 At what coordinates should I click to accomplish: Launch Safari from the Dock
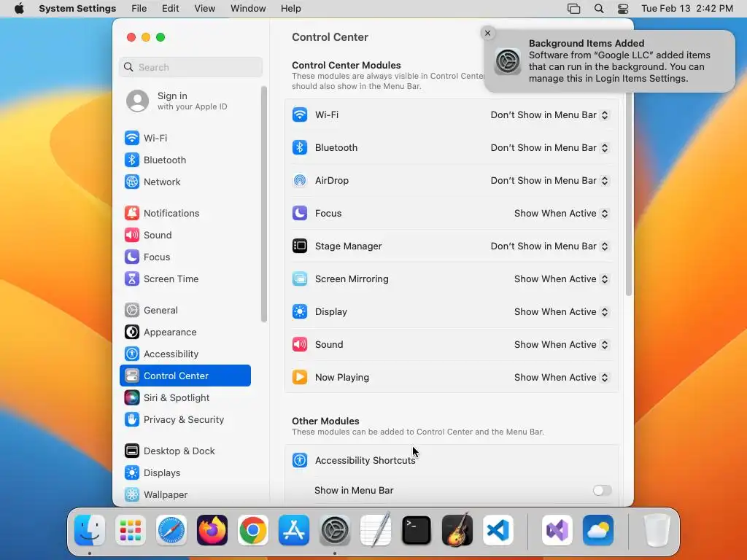point(171,530)
